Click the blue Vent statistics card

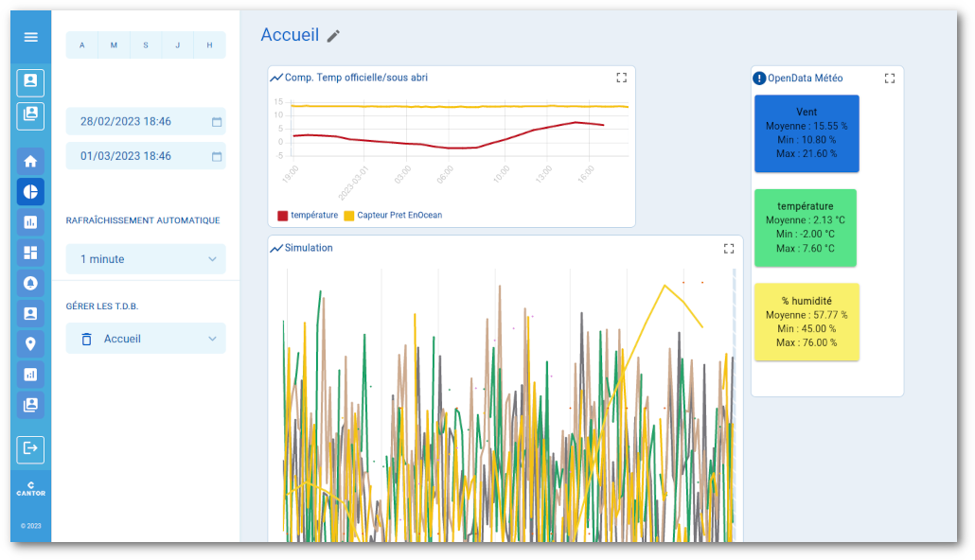[x=806, y=133]
